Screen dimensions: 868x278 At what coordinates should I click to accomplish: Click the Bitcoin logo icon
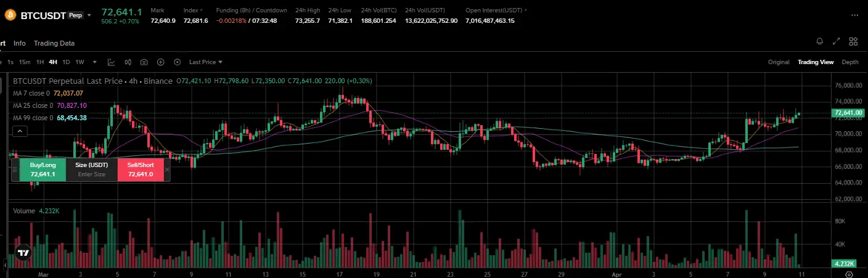(x=9, y=15)
